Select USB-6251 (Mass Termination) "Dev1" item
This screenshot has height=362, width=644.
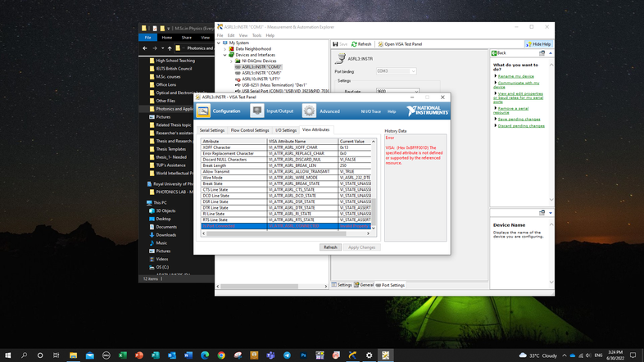(x=274, y=85)
